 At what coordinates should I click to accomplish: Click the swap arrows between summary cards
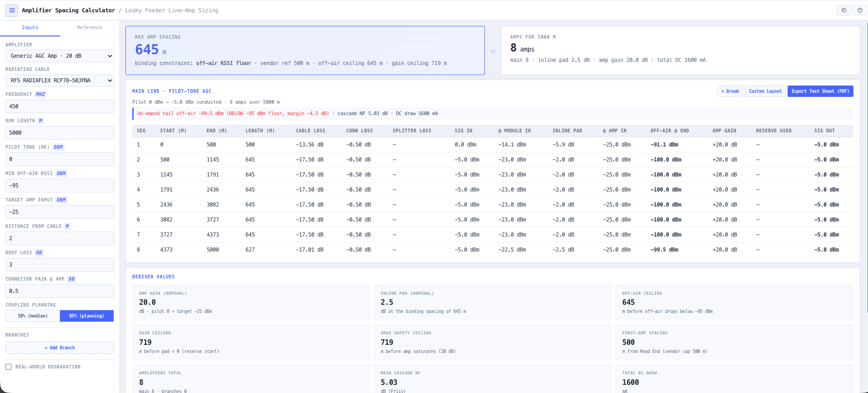pos(493,51)
